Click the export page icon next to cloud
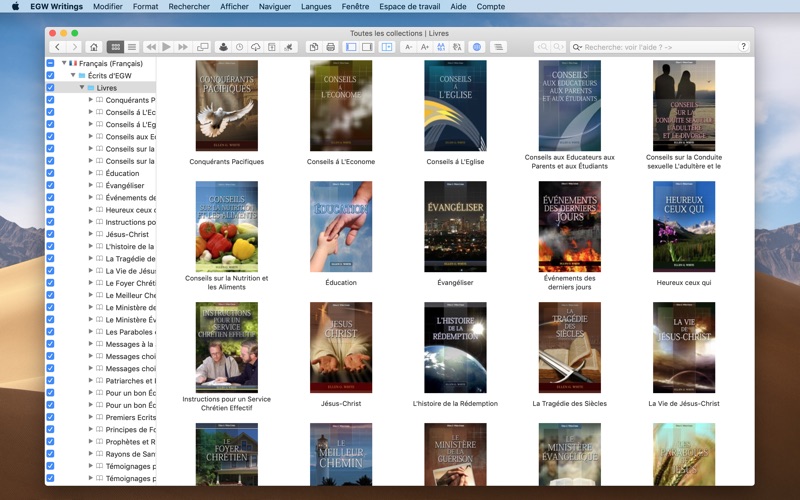800x500 pixels. pyautogui.click(x=272, y=47)
